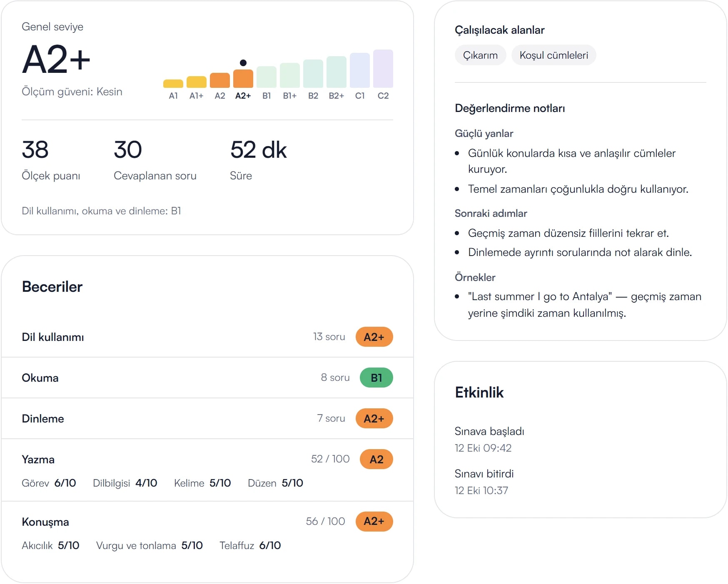Click the 30 Cevaplanan soru value
The width and height of the screenshot is (728, 584).
[x=128, y=150]
